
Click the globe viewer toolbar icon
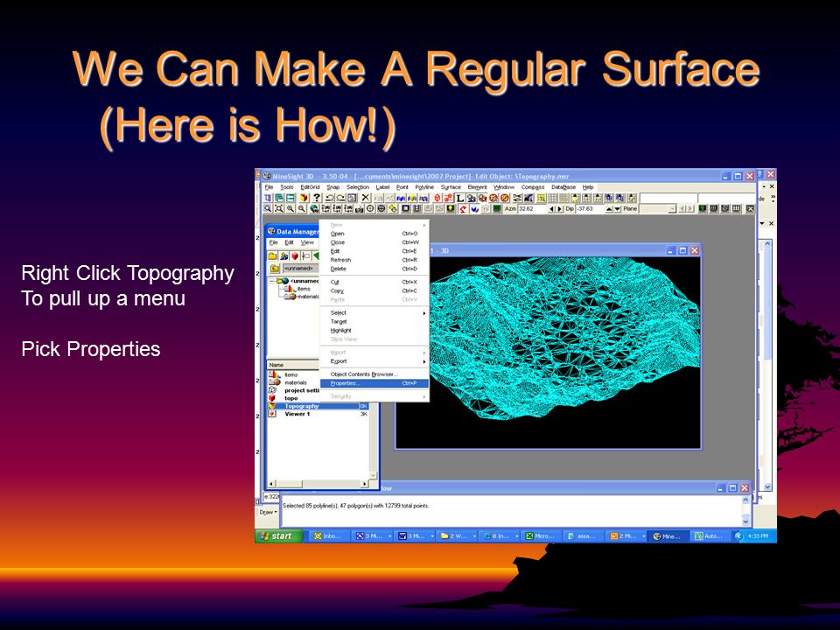click(314, 208)
